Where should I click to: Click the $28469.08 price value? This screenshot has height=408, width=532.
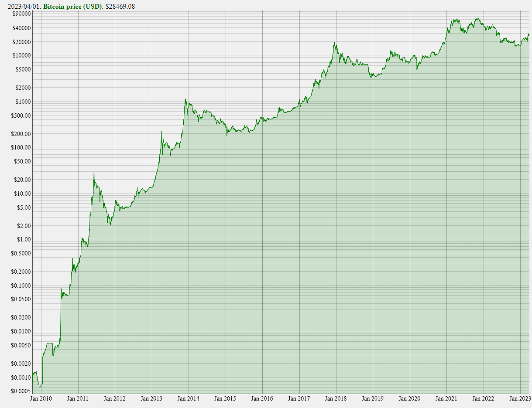120,6
